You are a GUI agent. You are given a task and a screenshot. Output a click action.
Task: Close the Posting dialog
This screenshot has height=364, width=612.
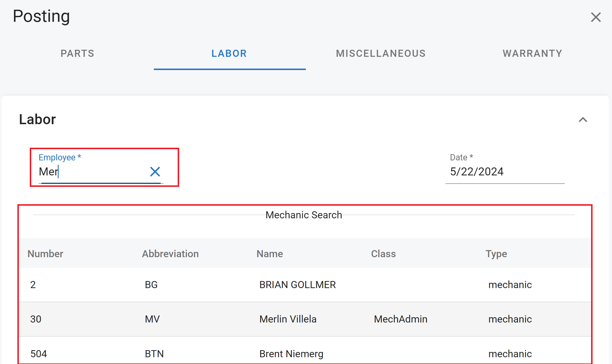point(595,17)
